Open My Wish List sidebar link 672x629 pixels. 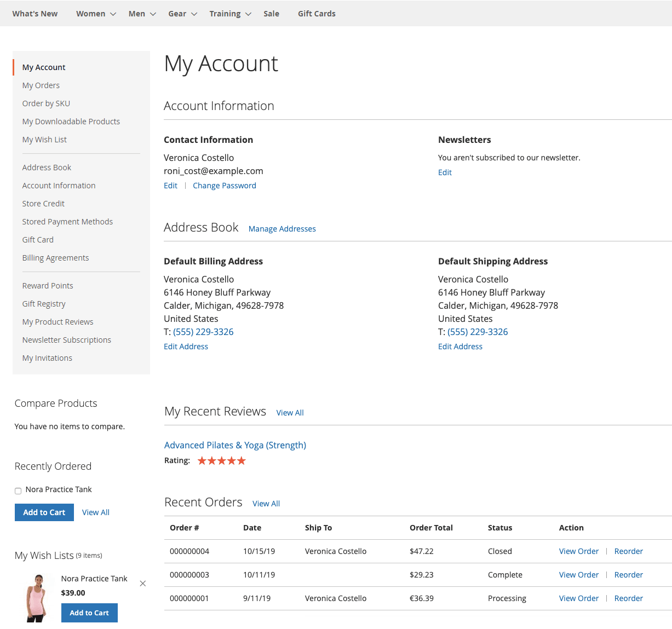coord(44,140)
